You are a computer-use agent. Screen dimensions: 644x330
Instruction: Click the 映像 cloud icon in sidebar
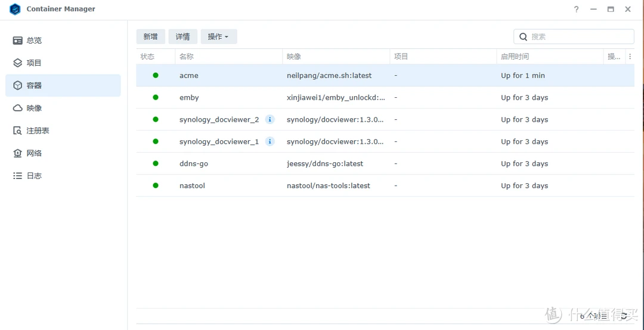[17, 108]
